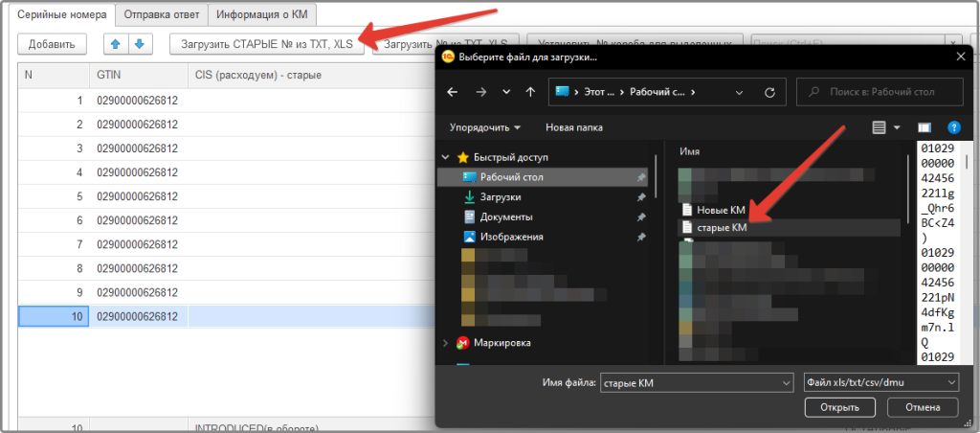980x433 pixels.
Task: Click the Документы folder icon
Action: pyautogui.click(x=469, y=217)
